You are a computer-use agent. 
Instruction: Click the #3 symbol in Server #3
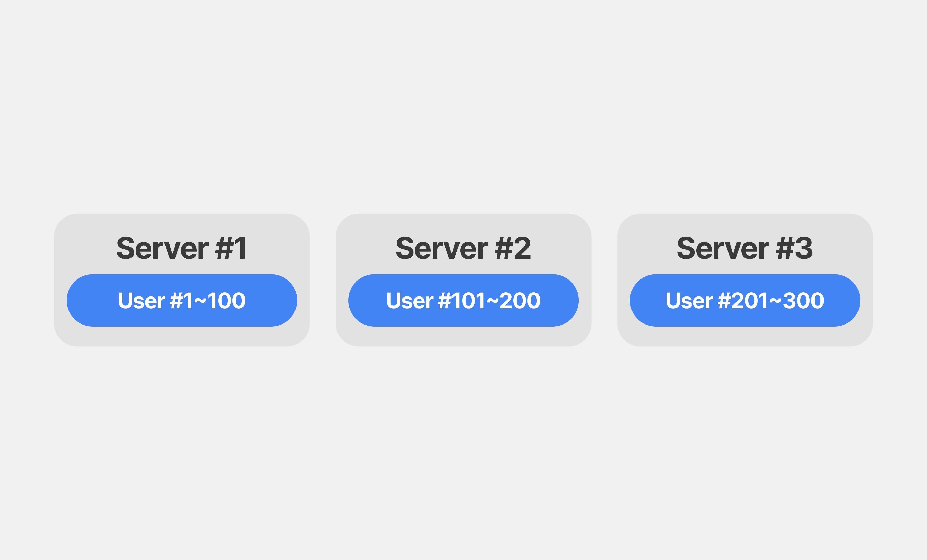click(795, 248)
